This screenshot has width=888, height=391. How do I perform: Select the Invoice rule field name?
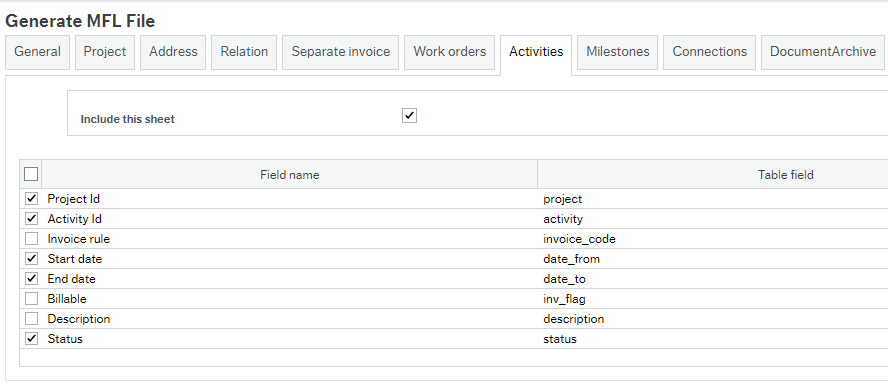[79, 239]
